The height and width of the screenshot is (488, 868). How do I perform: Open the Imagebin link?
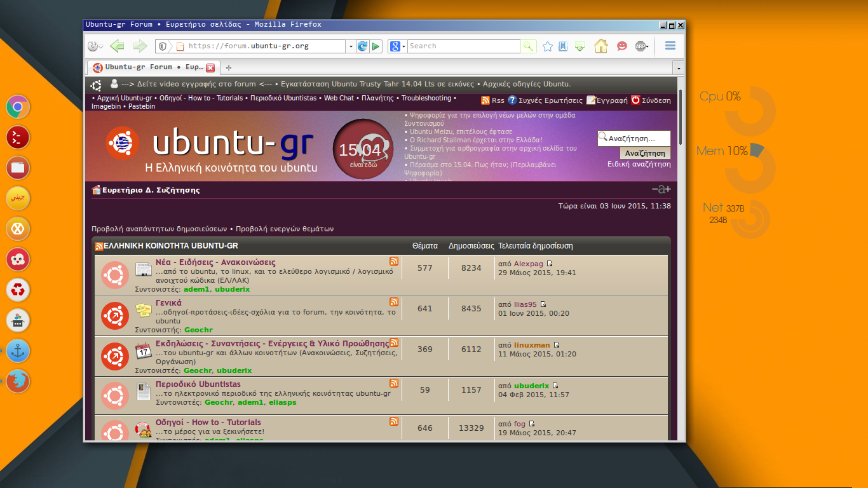point(107,107)
